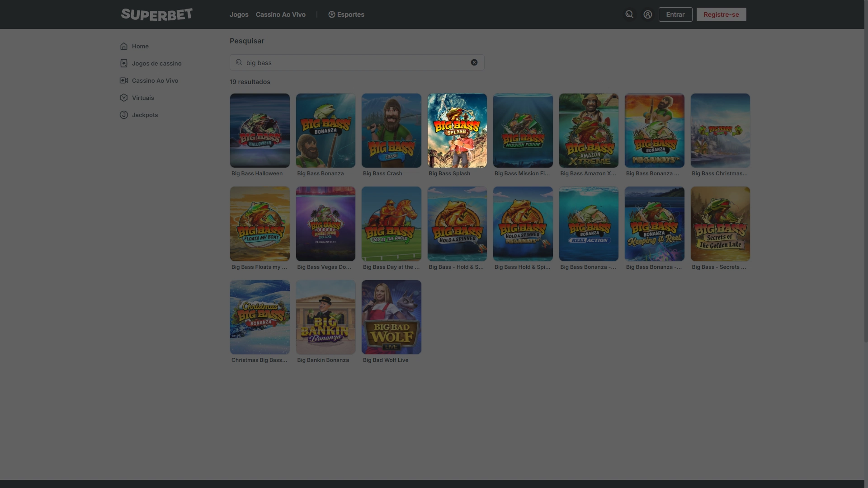Select Jackpots in the sidebar
868x488 pixels.
point(145,115)
